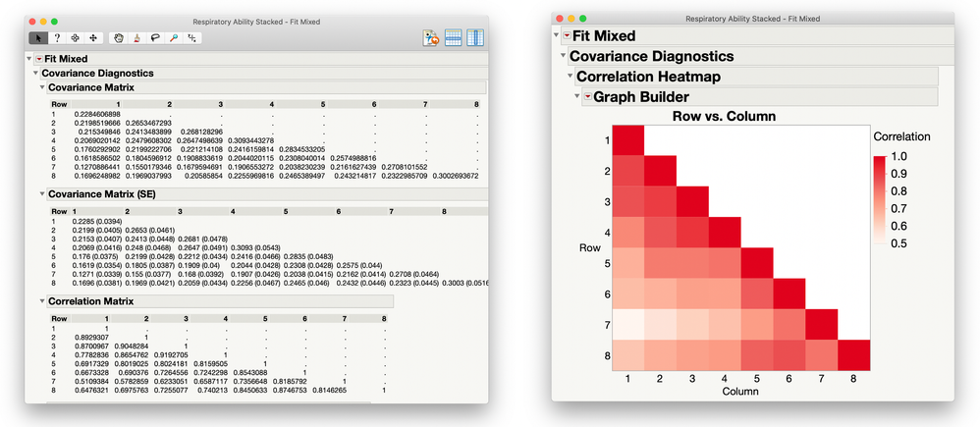Open Fit Mixed red triangle menu, left window
This screenshot has width=980, height=427.
(x=38, y=59)
